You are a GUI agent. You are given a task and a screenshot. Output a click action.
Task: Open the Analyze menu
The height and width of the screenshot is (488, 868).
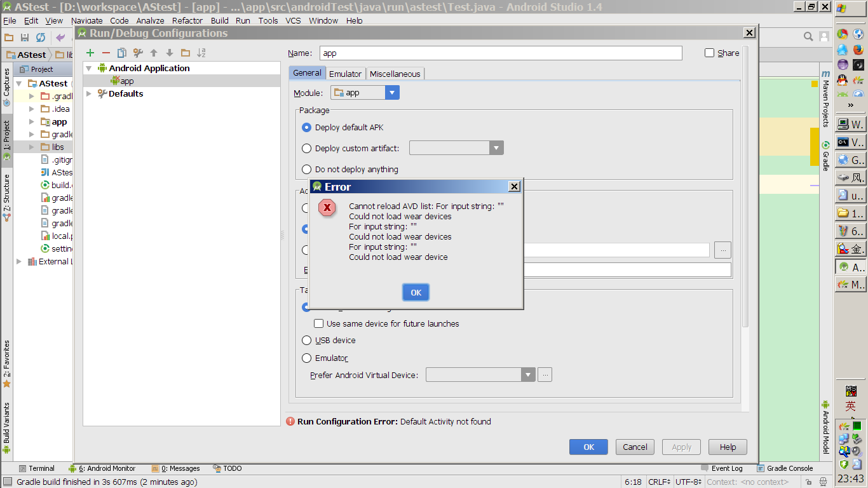pos(150,20)
